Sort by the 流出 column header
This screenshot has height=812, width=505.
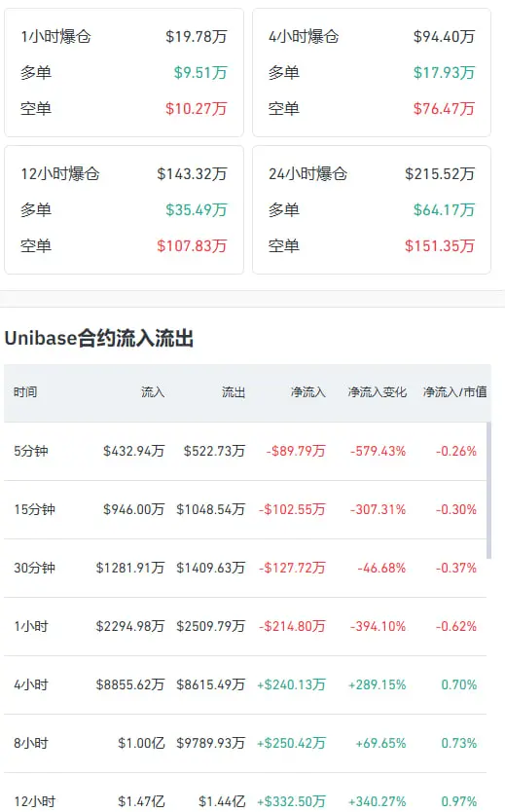[234, 392]
